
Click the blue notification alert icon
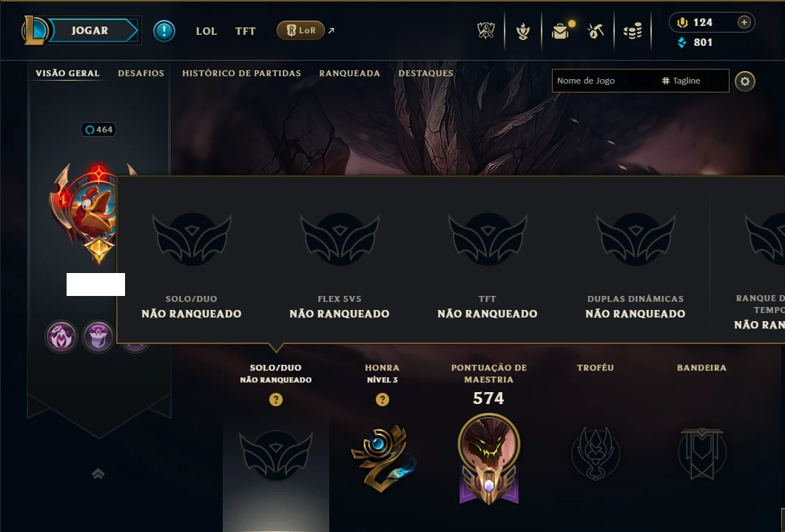tap(164, 31)
